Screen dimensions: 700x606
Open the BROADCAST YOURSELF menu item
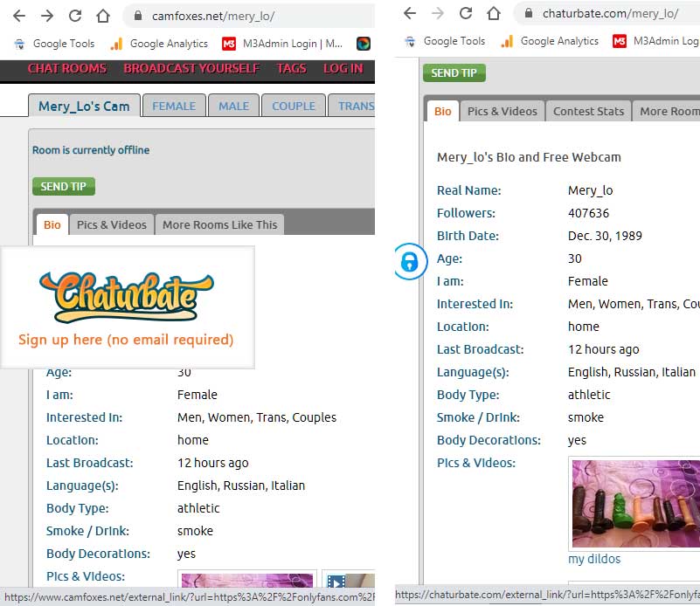pyautogui.click(x=191, y=69)
